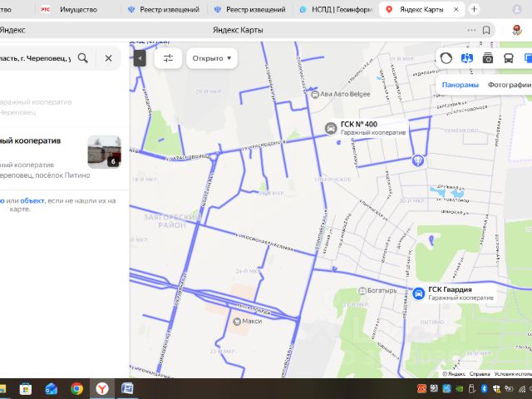This screenshot has width=532, height=399.
Task: Clear the search query with X
Action: click(108, 58)
